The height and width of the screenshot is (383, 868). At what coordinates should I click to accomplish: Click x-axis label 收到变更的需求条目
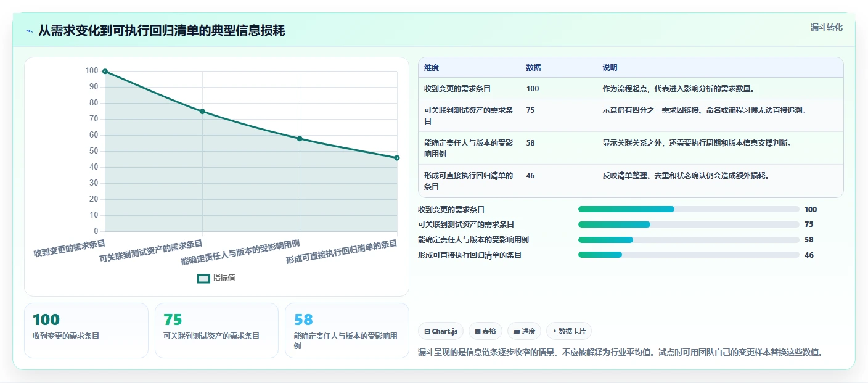pos(70,249)
